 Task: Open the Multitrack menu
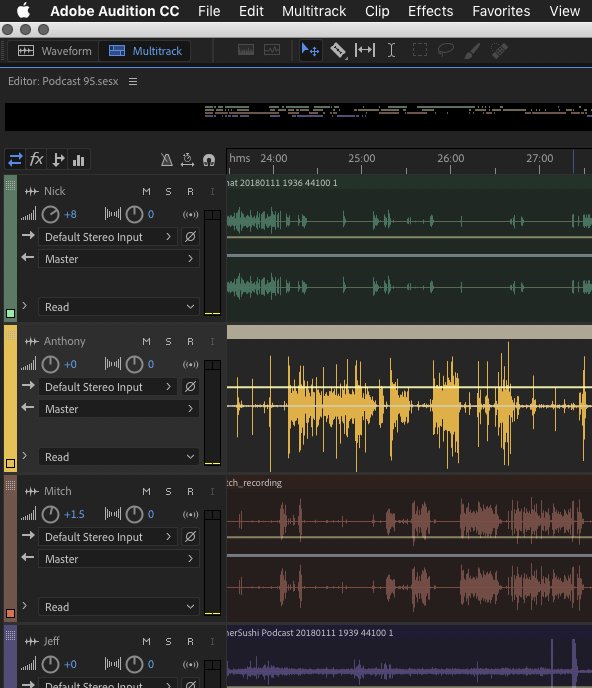(x=314, y=11)
